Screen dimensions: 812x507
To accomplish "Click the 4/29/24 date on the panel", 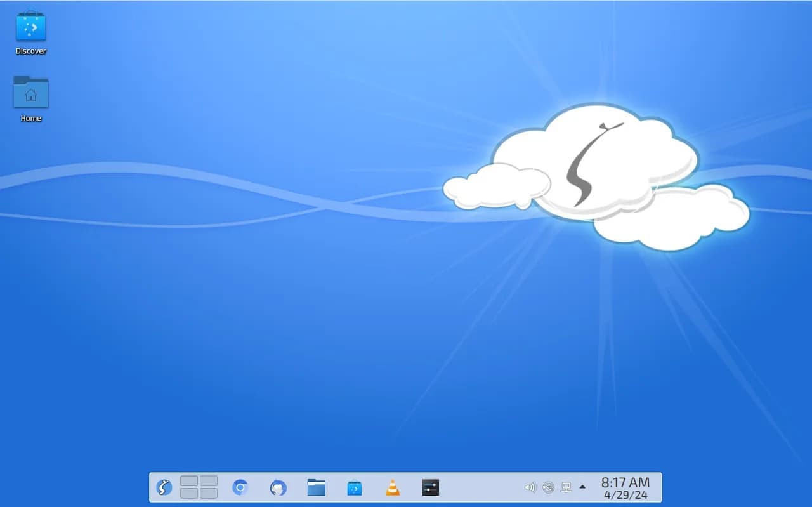I will point(625,495).
